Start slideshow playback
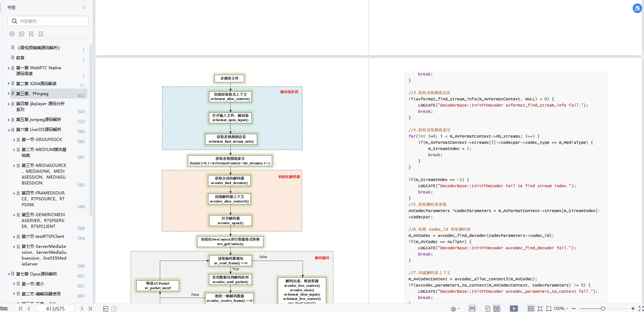The width and height of the screenshot is (644, 312). point(514,309)
